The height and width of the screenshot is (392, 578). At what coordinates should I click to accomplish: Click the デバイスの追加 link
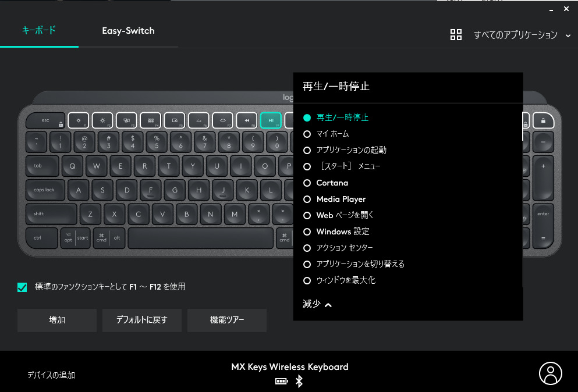[51, 375]
